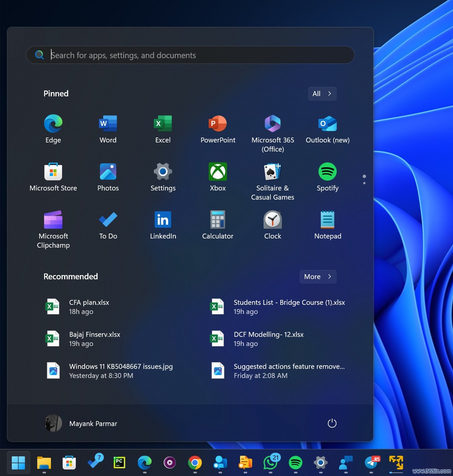453x476 pixels.
Task: Open File Explorer from the taskbar
Action: pos(44,463)
